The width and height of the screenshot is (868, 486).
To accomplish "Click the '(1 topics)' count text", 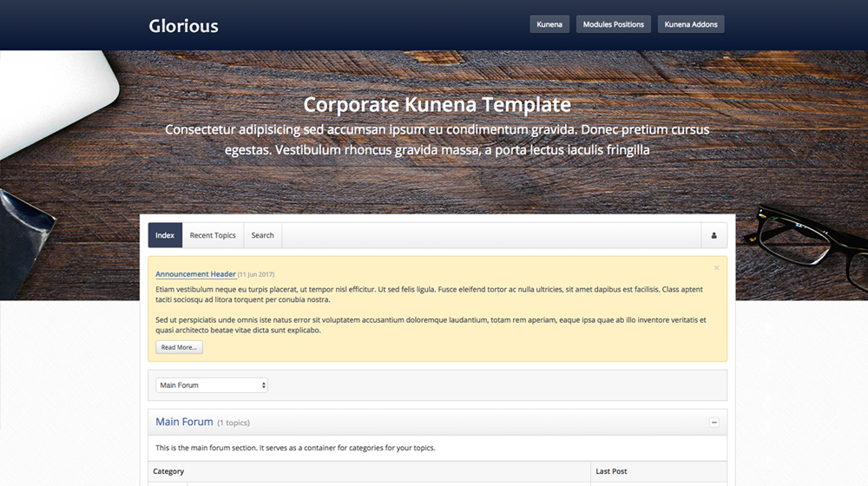I will 233,423.
